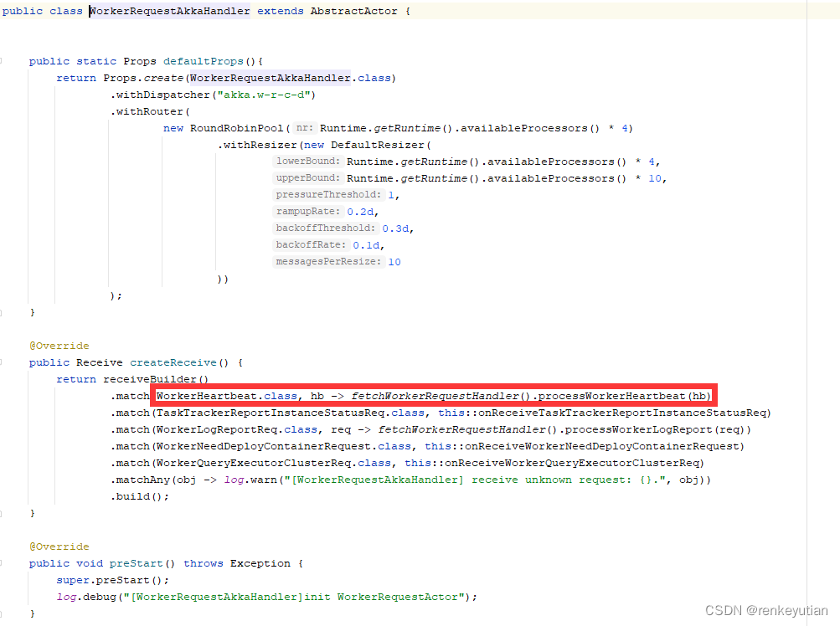Image resolution: width=840 pixels, height=626 pixels.
Task: Click the 0.1d backoffRate value
Action: [x=367, y=245]
